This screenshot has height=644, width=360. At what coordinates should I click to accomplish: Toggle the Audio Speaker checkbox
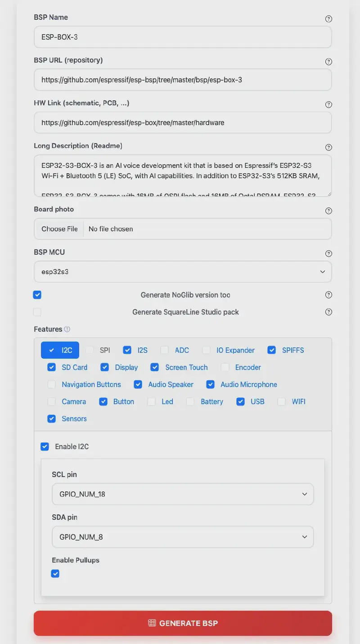point(138,384)
